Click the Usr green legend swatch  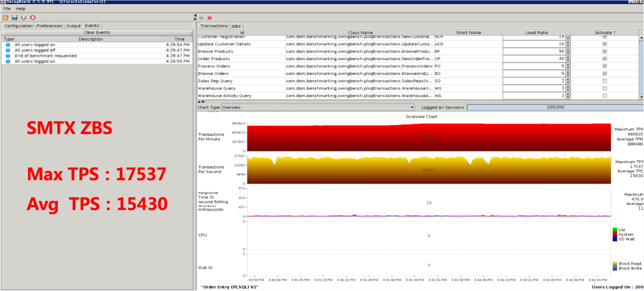coord(615,230)
